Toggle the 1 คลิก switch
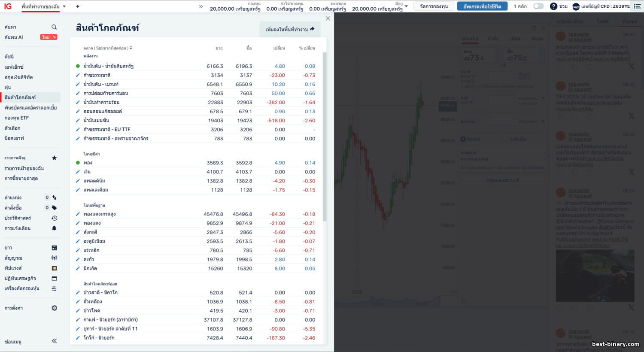This screenshot has height=352, width=644. [x=538, y=6]
